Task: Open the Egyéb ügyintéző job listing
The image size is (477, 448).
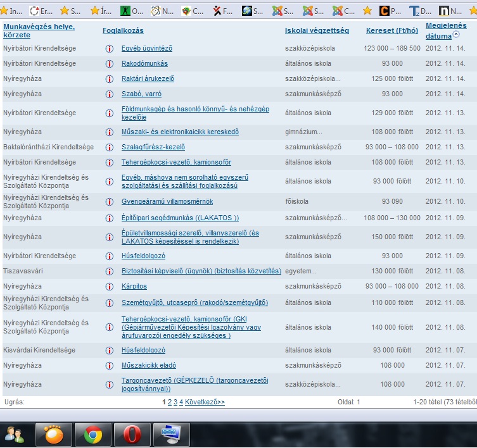Action: (x=147, y=49)
